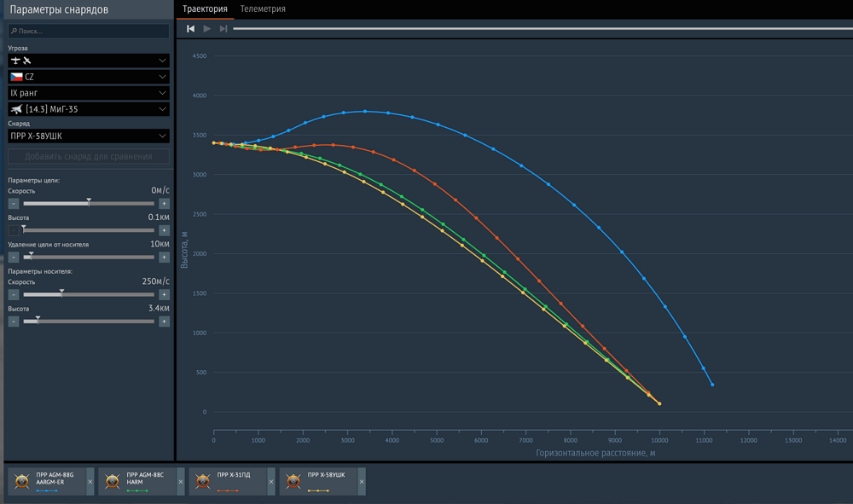Click the carrier altitude slider handle
This screenshot has height=504, width=853.
coord(38,320)
